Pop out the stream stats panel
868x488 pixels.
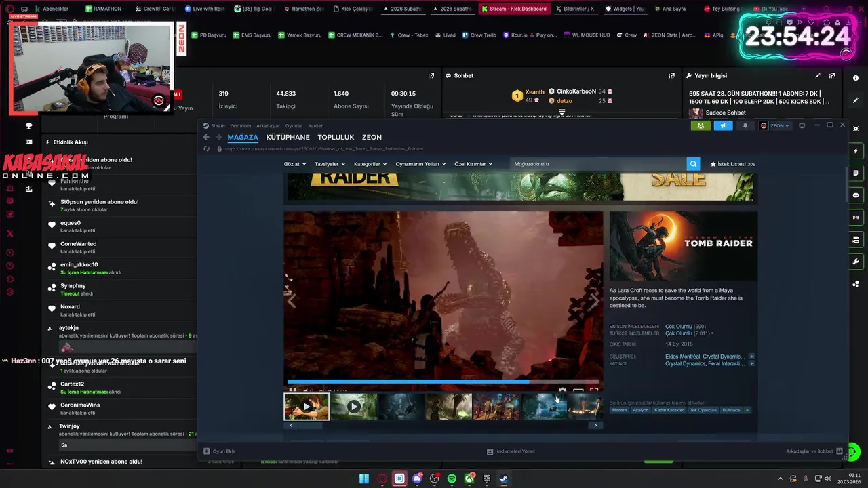[431, 75]
